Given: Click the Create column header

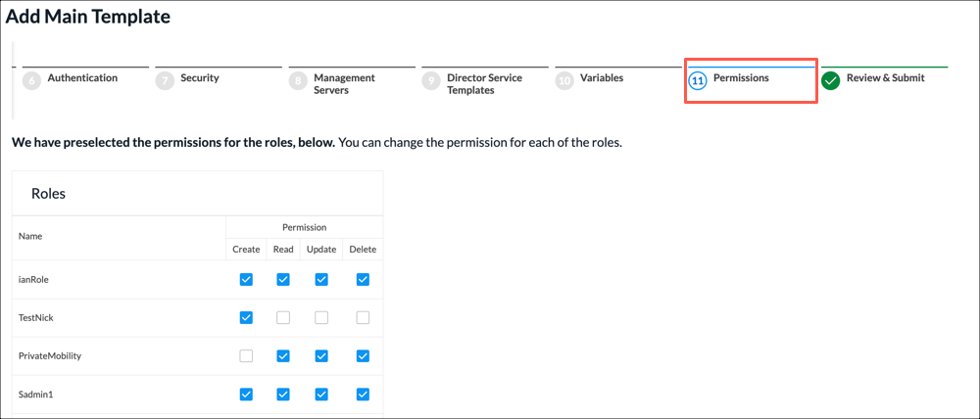Looking at the screenshot, I should [x=246, y=250].
